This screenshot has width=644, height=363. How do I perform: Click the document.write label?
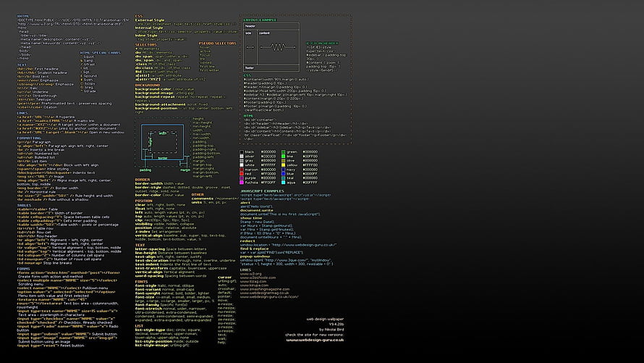coord(256,210)
